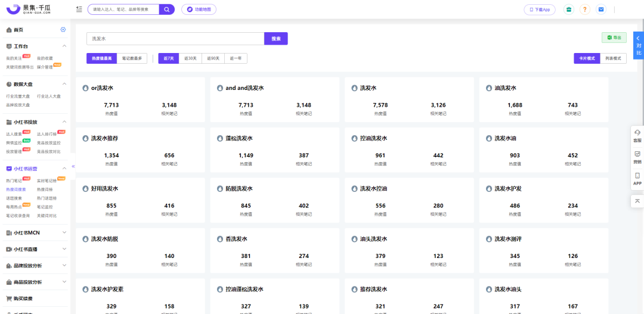Select 笔记数最多 sorting option
Image resolution: width=644 pixels, height=314 pixels.
click(132, 58)
